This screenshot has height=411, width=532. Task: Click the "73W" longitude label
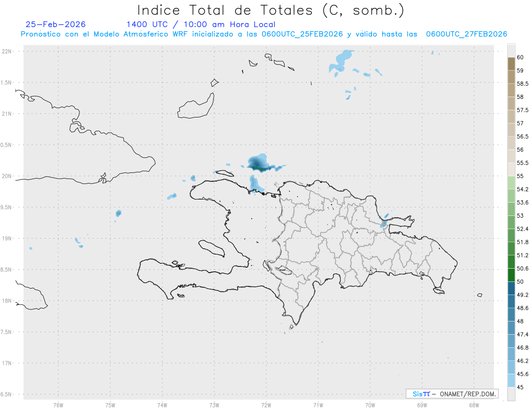click(214, 405)
